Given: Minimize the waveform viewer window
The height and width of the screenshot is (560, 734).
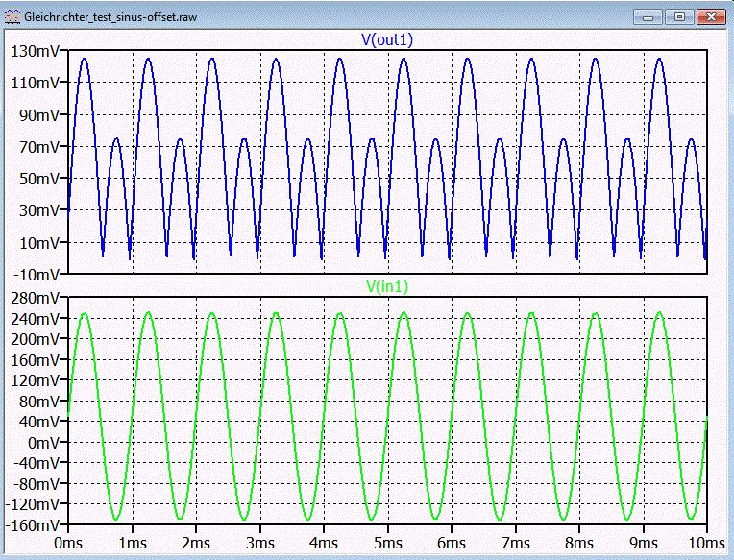Looking at the screenshot, I should pos(648,17).
